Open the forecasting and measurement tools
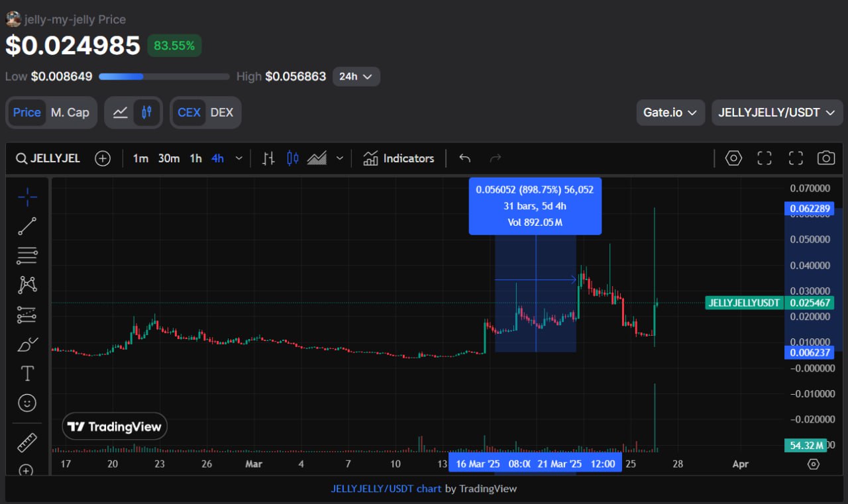The width and height of the screenshot is (848, 504). [x=27, y=315]
